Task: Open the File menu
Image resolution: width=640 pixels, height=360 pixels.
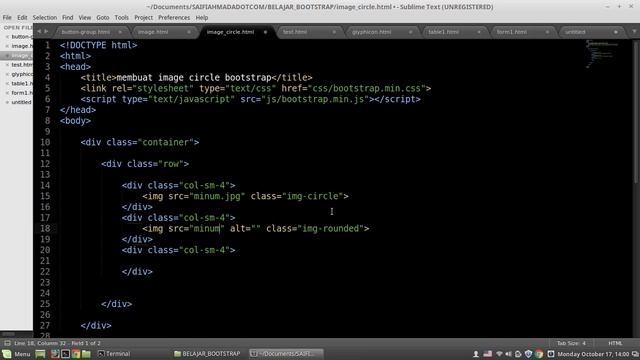Action: coord(7,18)
